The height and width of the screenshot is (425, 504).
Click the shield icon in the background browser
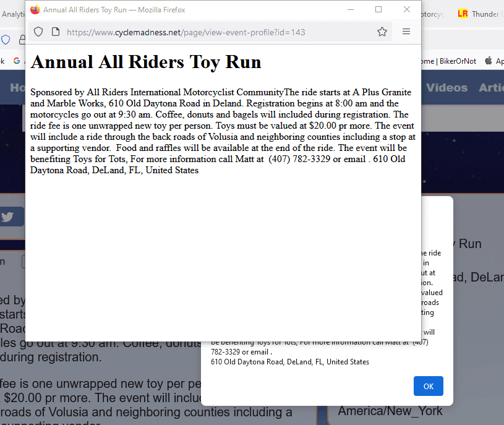[6, 40]
